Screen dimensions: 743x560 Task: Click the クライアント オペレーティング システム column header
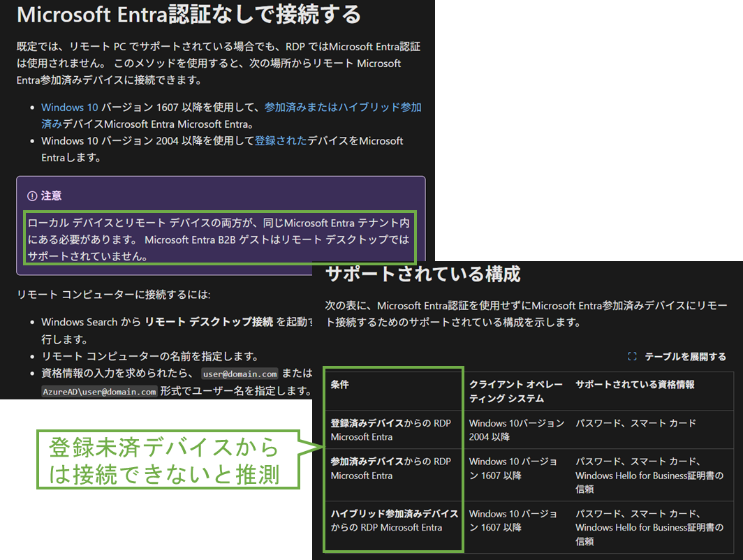516,391
